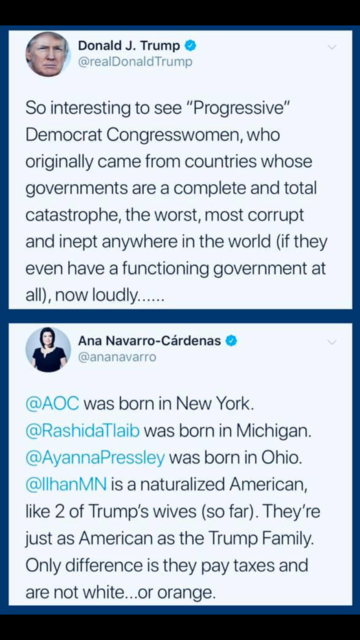Click the Ana Navarro-Cárdenas display name

(x=150, y=340)
